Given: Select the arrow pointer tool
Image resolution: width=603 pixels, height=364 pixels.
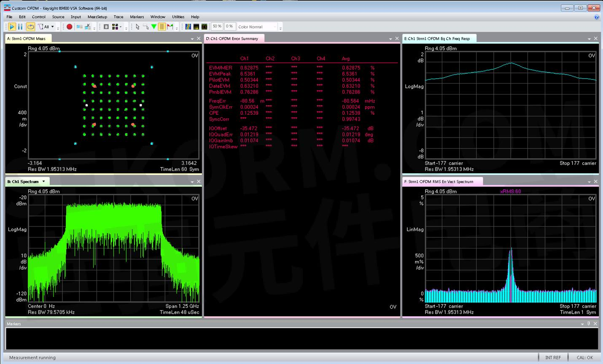Looking at the screenshot, I should (137, 27).
